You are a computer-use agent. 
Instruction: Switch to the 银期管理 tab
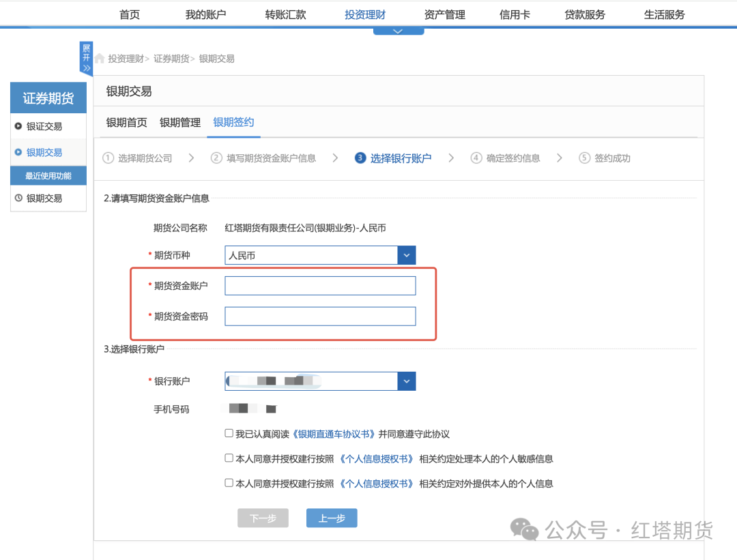click(179, 122)
